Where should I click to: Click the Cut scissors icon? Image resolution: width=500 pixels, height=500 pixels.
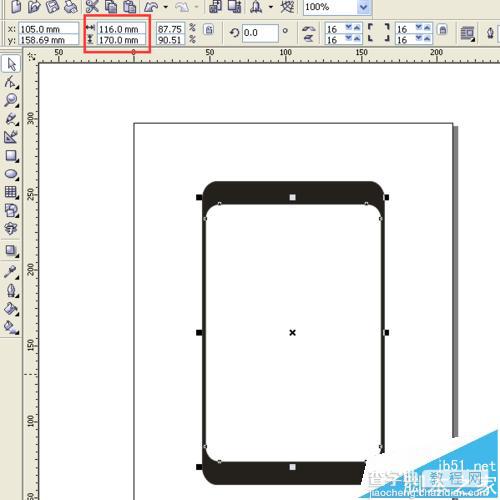click(x=92, y=7)
